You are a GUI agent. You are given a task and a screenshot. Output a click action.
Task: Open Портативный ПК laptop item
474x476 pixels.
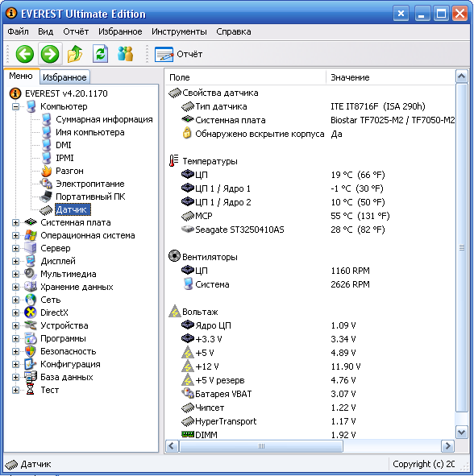coord(90,197)
